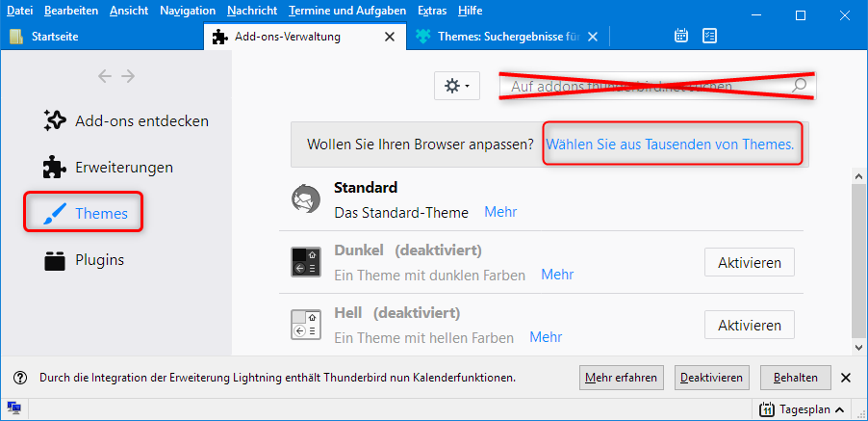
Task: Click the Tagesplan calendar icon
Action: click(767, 410)
